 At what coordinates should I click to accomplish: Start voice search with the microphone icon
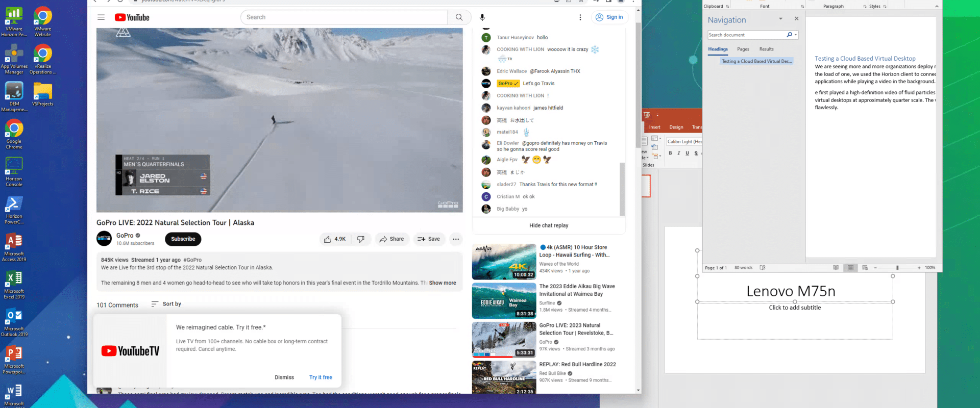(x=482, y=17)
